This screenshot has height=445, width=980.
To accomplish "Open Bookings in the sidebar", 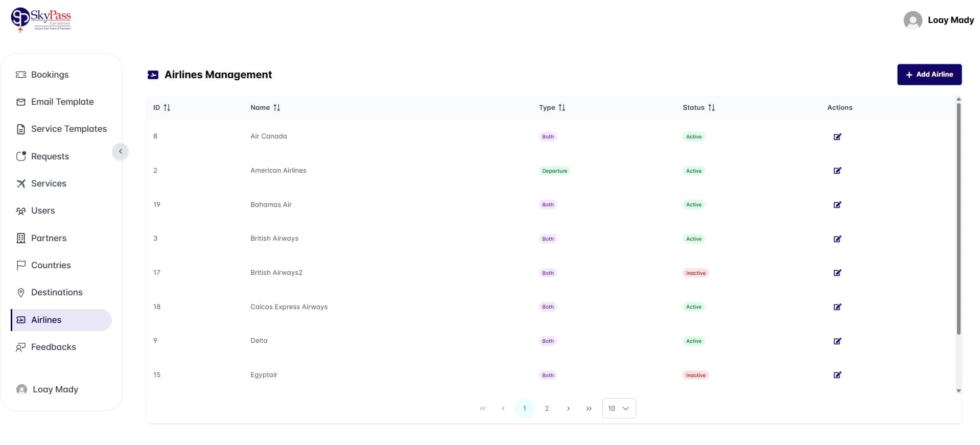I will (50, 75).
